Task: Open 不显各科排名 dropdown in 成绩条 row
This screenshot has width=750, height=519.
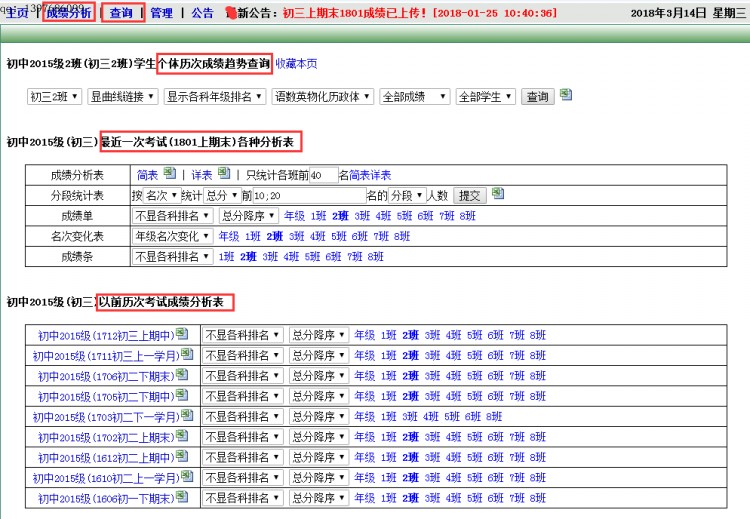Action: tap(172, 257)
